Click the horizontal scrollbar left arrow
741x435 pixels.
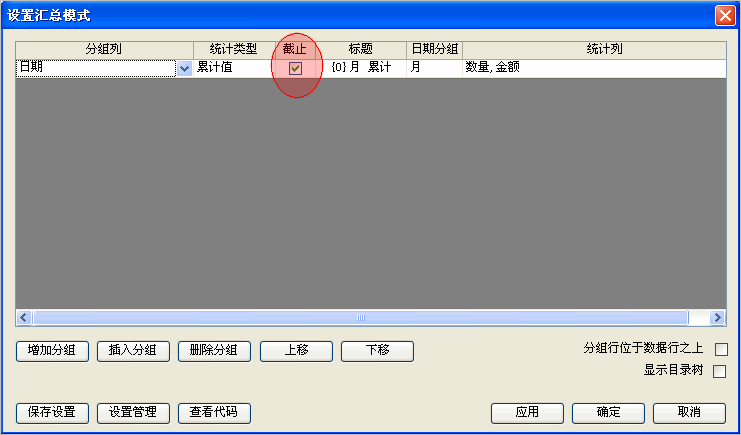click(x=24, y=317)
